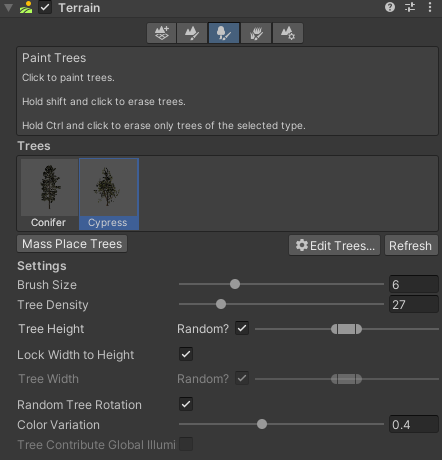Toggle Random Tree Rotation checkbox

[186, 404]
